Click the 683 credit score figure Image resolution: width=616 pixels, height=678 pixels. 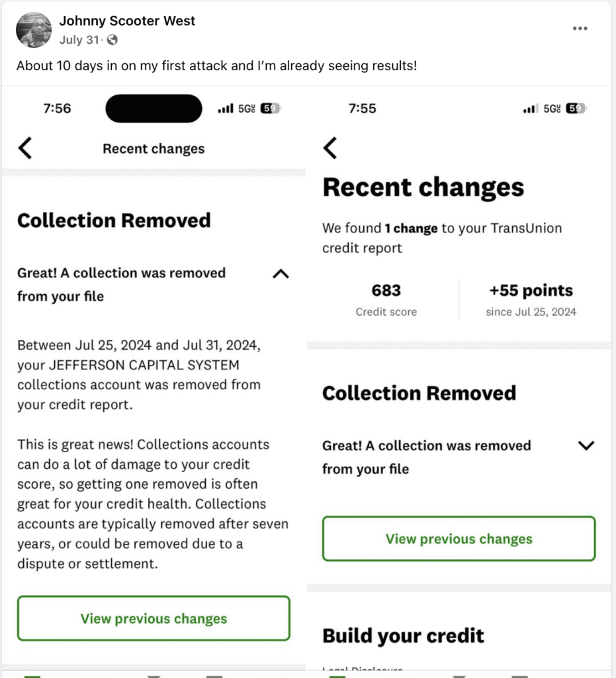[x=386, y=291]
